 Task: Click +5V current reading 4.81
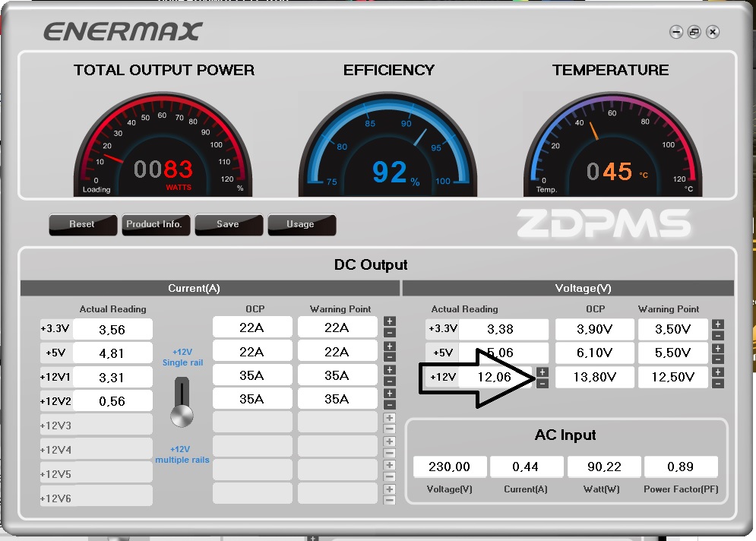coord(112,353)
